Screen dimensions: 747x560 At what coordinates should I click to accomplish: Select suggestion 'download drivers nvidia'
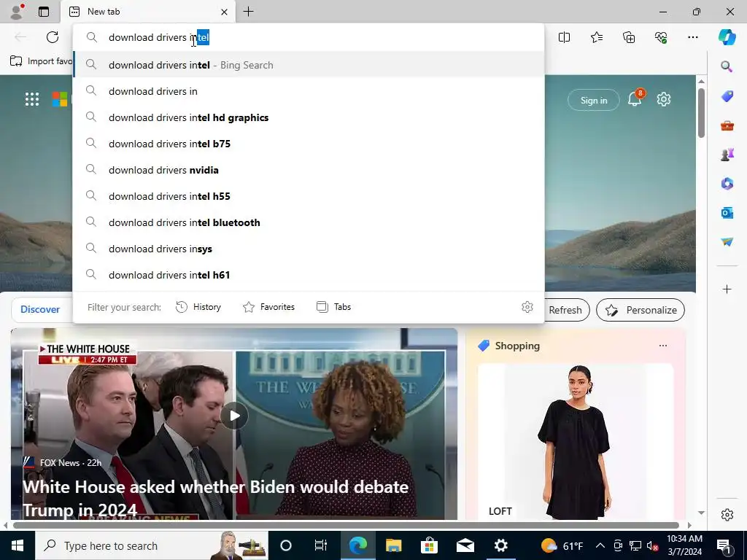(x=309, y=169)
